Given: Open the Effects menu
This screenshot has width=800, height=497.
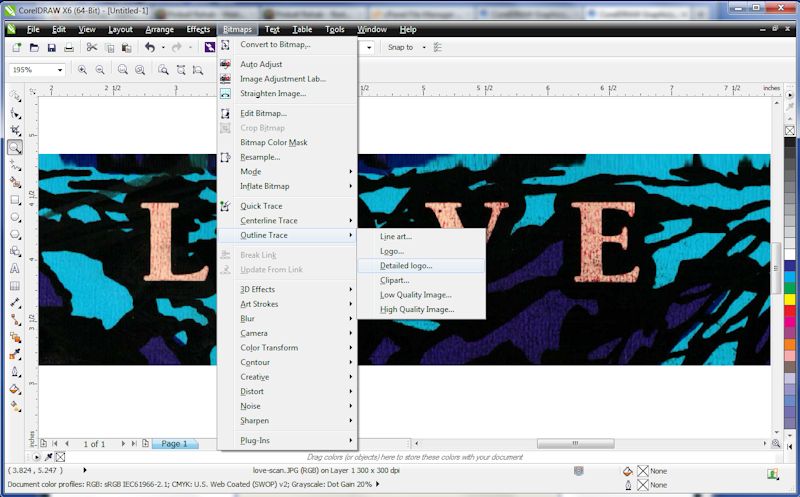Looking at the screenshot, I should click(x=198, y=30).
